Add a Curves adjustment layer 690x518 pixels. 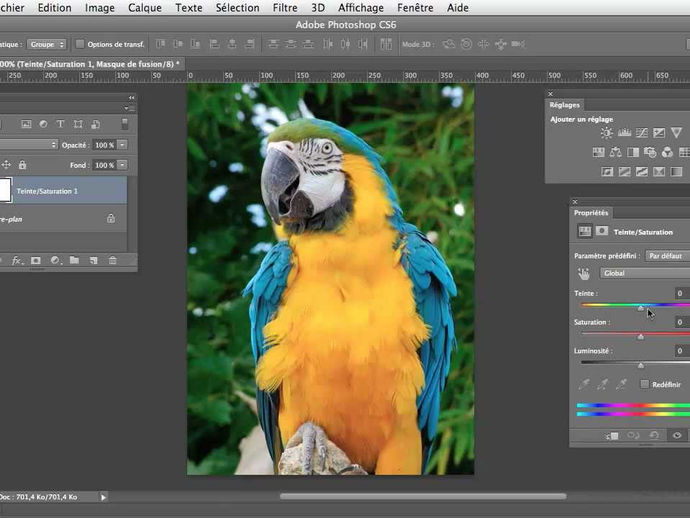642,133
